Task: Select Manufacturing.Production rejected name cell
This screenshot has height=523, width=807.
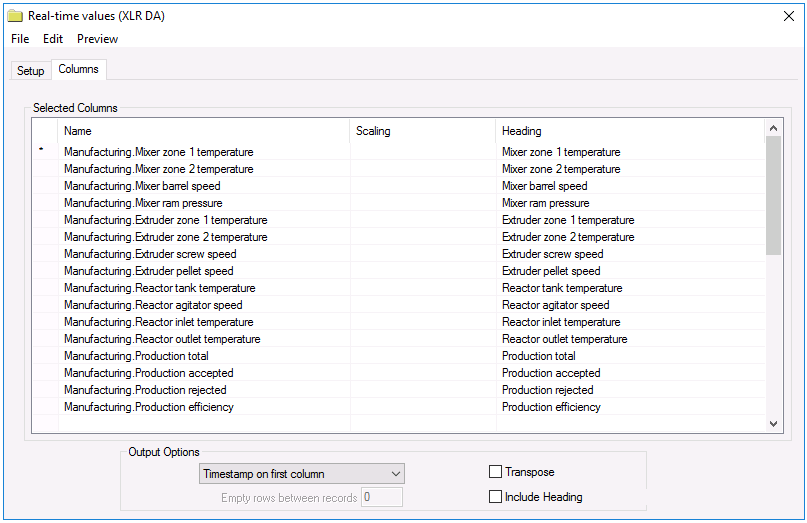Action: coord(204,390)
